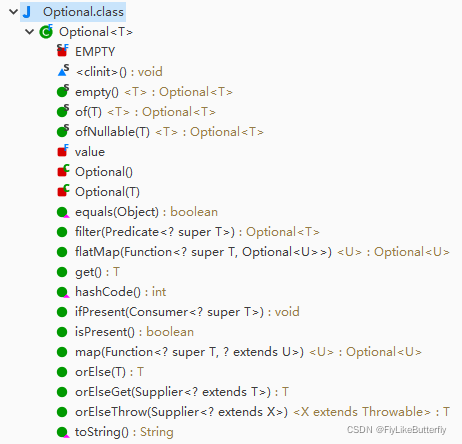Select the filter(Predicate<? super T>) entry

point(197,232)
